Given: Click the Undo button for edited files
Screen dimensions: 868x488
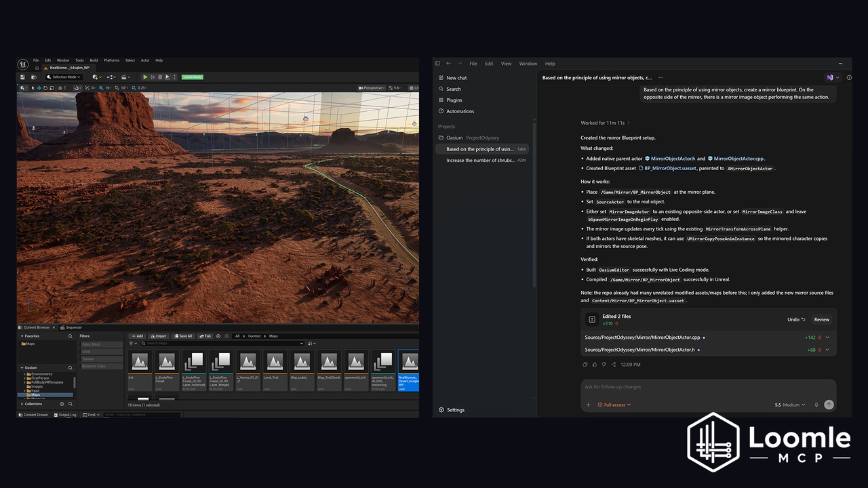Looking at the screenshot, I should (796, 319).
